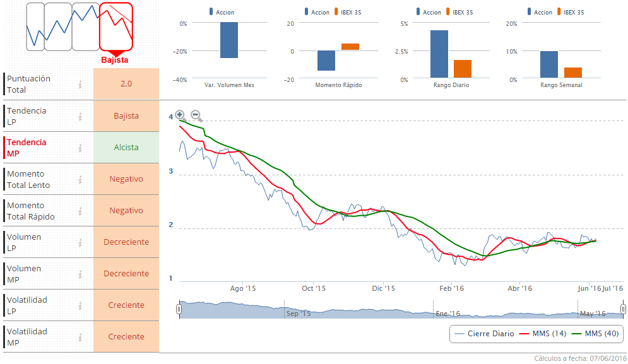Click Negativo value for Momento Total Lento

click(x=126, y=179)
